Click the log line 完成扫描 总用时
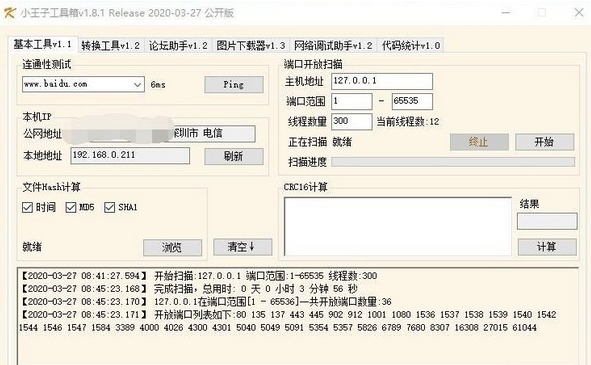Viewport: 591px width, 365px height. click(x=188, y=289)
